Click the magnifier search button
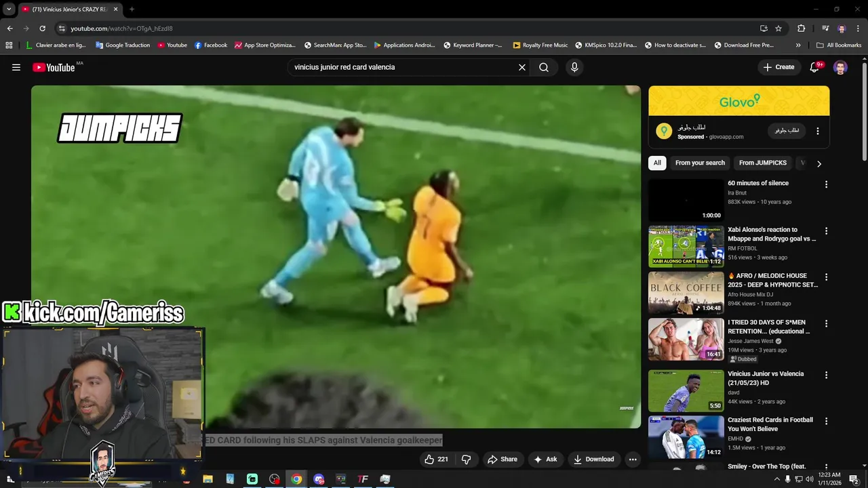This screenshot has width=868, height=488. tap(544, 67)
